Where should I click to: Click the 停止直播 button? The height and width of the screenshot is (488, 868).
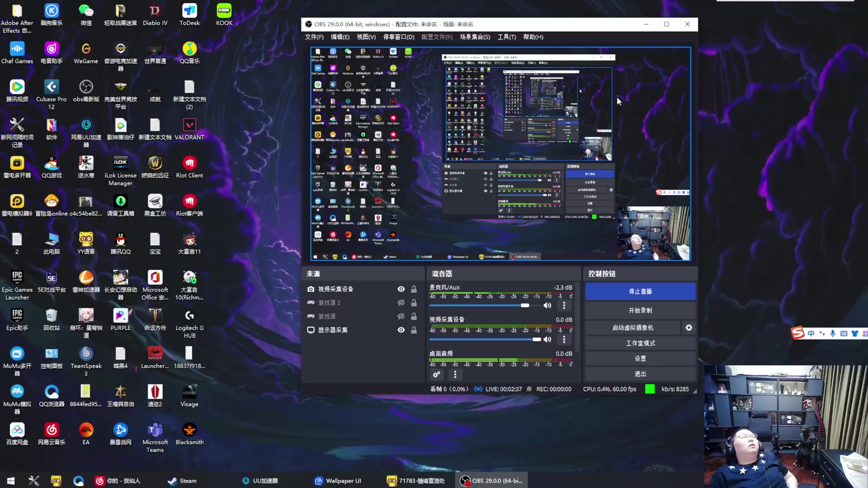pos(640,291)
